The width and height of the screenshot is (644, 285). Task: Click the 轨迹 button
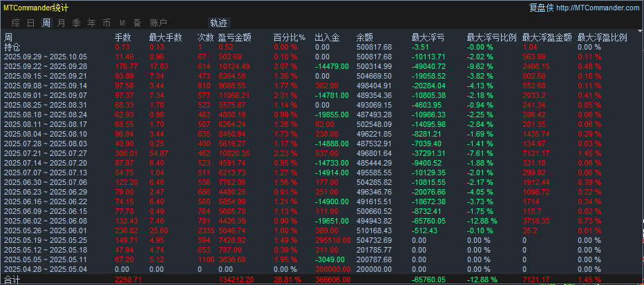tap(219, 23)
